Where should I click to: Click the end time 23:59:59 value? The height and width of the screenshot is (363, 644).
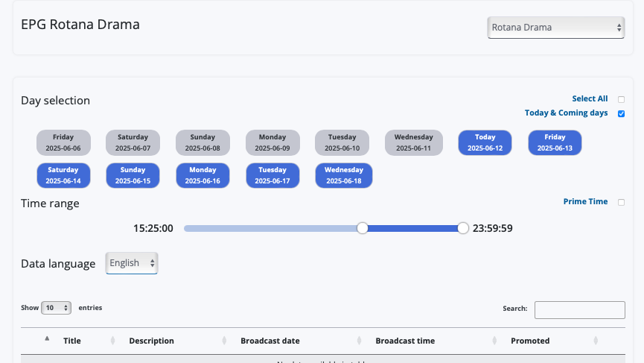pos(492,228)
